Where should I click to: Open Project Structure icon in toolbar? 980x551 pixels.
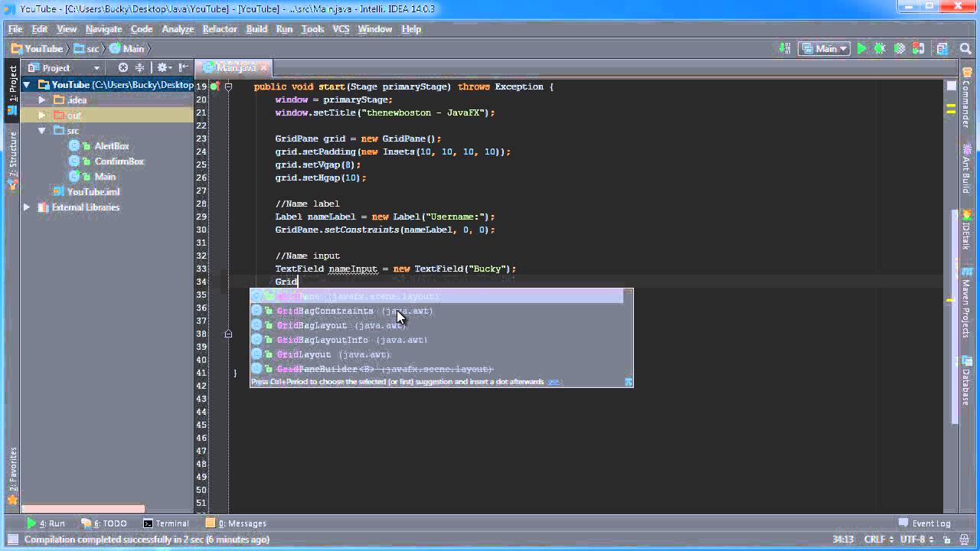tap(942, 48)
